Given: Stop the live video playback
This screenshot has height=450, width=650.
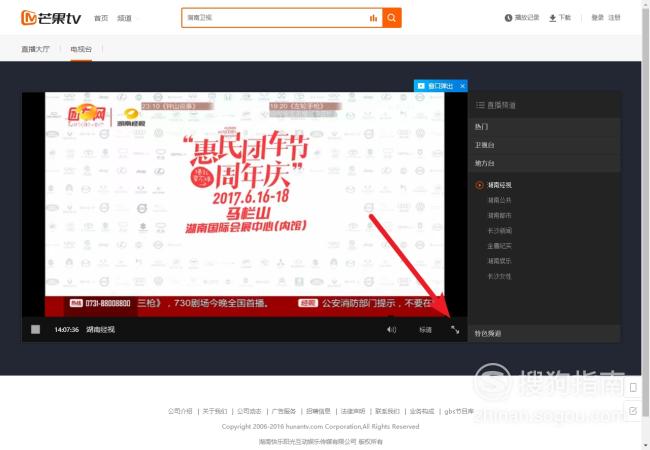Looking at the screenshot, I should pyautogui.click(x=36, y=329).
